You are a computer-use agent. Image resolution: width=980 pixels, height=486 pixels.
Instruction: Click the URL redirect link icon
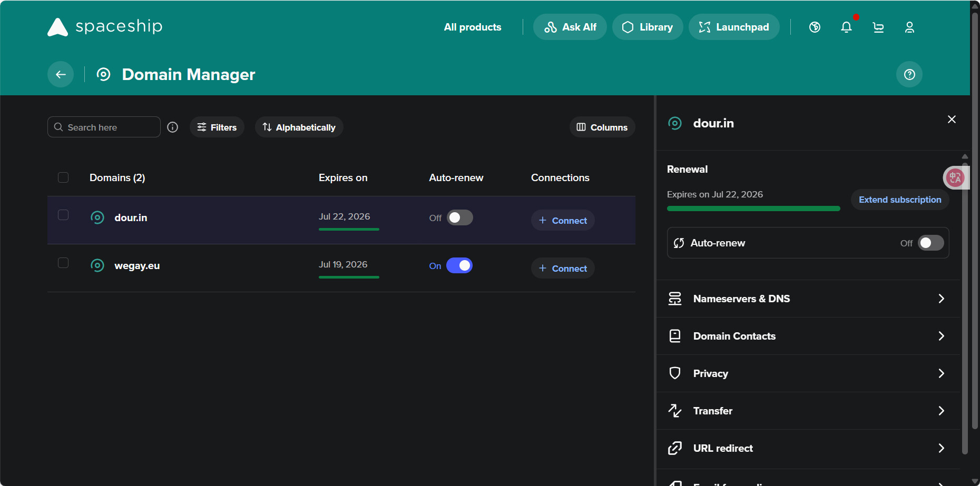point(675,448)
